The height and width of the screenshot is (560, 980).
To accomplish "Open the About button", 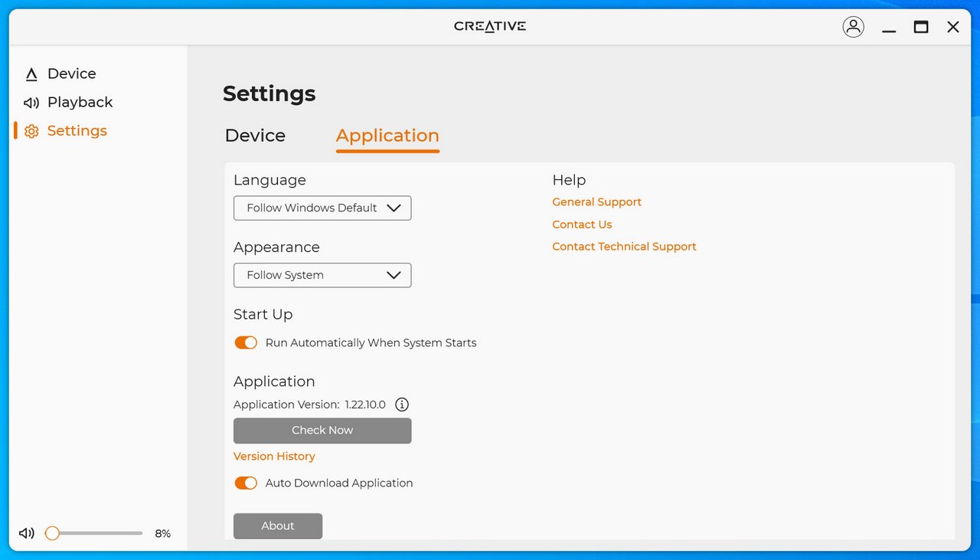I will pyautogui.click(x=278, y=526).
